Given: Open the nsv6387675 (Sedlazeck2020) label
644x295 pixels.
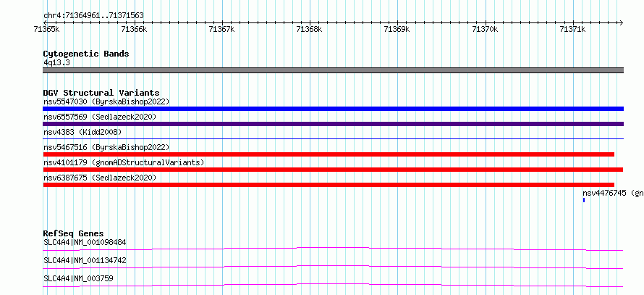Looking at the screenshot, I should coord(100,178).
